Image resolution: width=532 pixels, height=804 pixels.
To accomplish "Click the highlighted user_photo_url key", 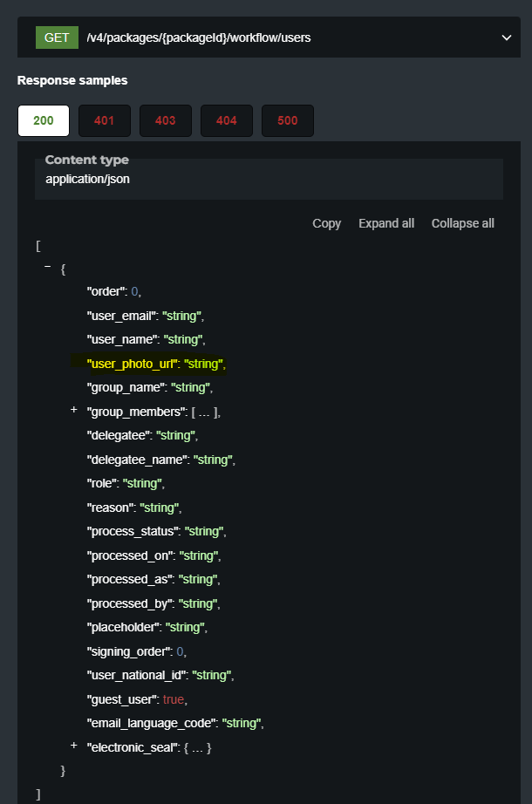I will pos(133,363).
